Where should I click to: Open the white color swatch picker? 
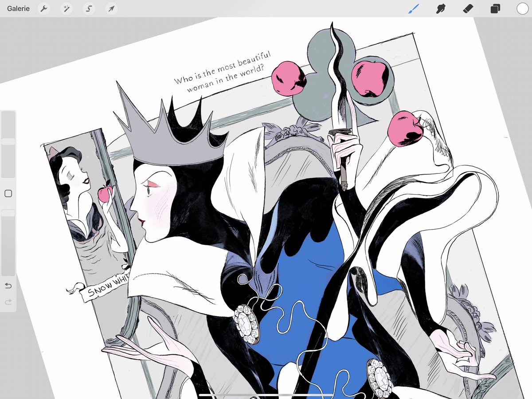click(x=522, y=8)
